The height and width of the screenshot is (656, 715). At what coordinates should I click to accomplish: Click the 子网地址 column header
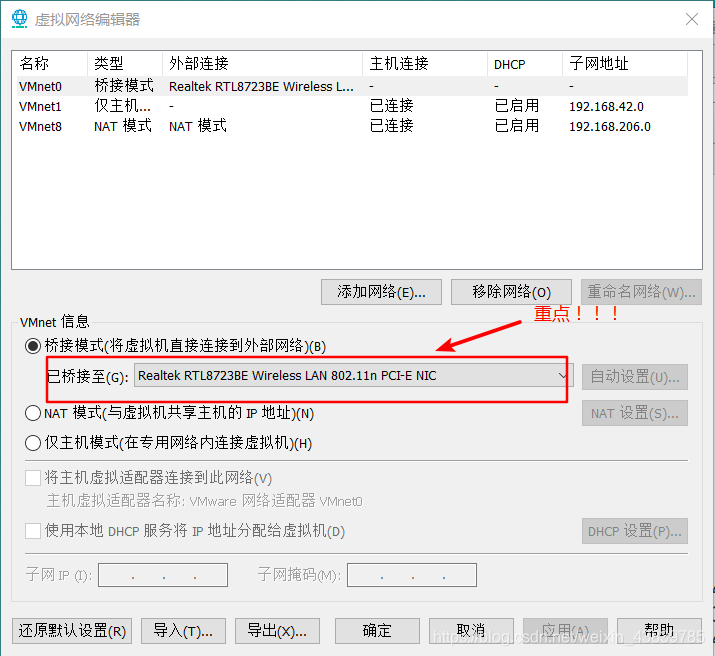tap(625, 64)
